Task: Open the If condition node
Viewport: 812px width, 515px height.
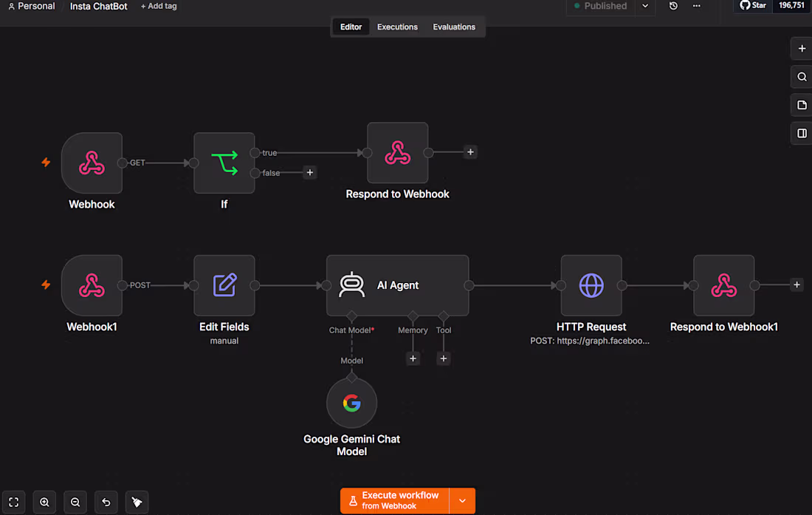Action: [x=224, y=163]
